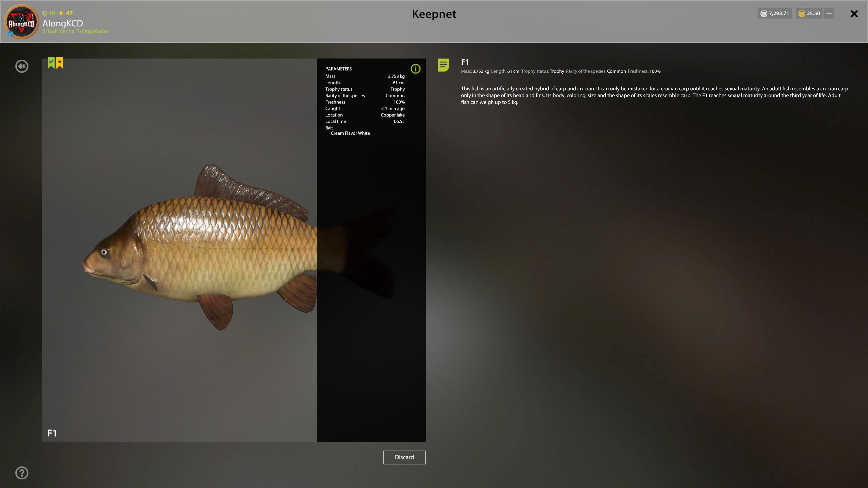Click the silver coins balance 7,293.71

pos(775,14)
